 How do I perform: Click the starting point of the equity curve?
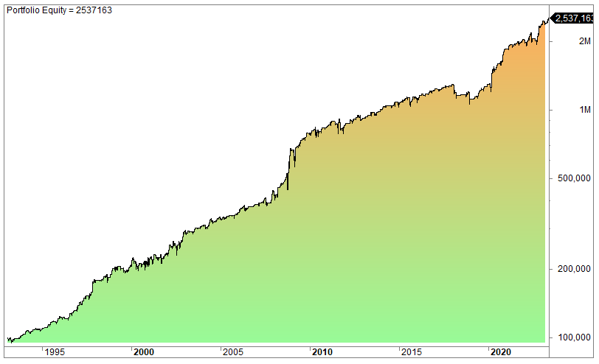click(x=9, y=340)
